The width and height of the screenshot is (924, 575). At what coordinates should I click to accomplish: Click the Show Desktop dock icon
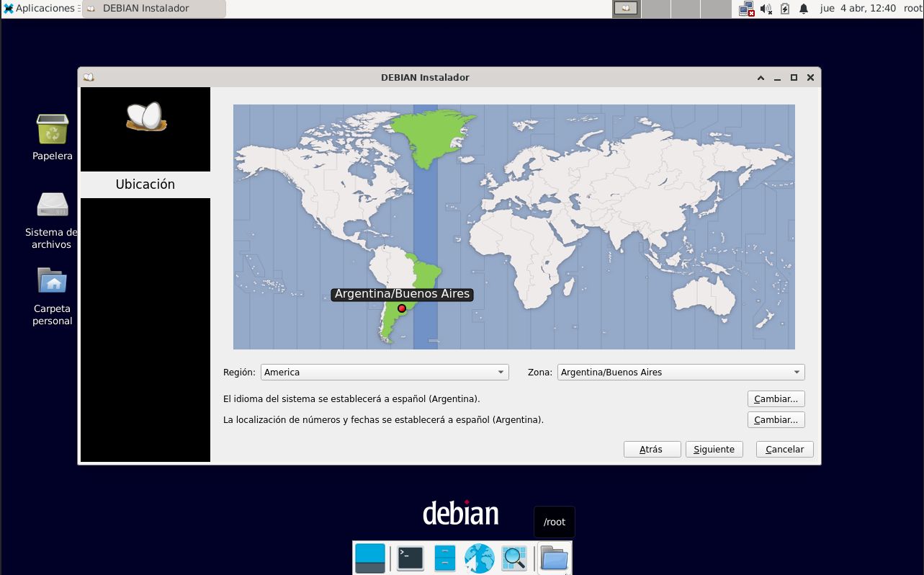[370, 558]
